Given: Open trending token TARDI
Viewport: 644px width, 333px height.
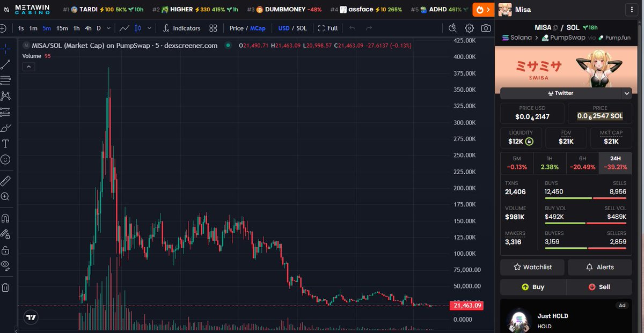Looking at the screenshot, I should click(x=103, y=10).
